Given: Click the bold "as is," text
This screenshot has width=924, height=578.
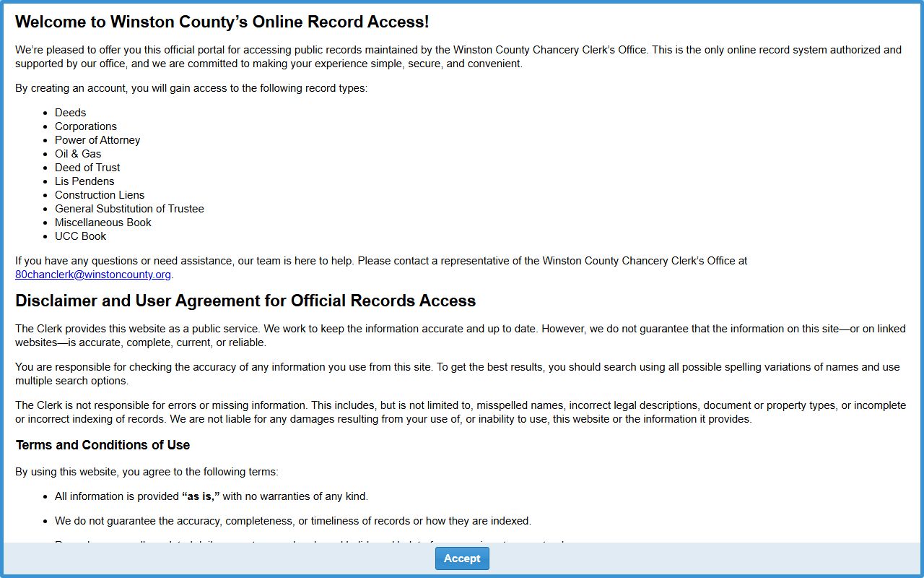Looking at the screenshot, I should point(201,496).
